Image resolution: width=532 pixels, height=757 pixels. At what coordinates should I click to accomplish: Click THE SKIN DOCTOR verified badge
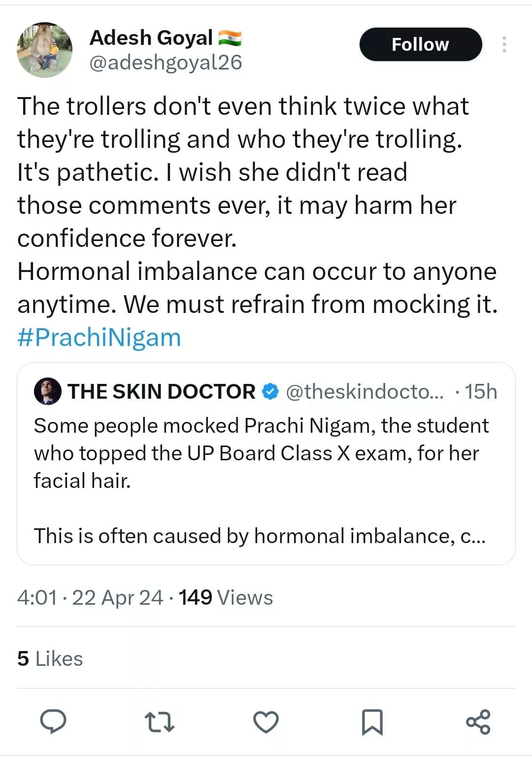pyautogui.click(x=269, y=391)
